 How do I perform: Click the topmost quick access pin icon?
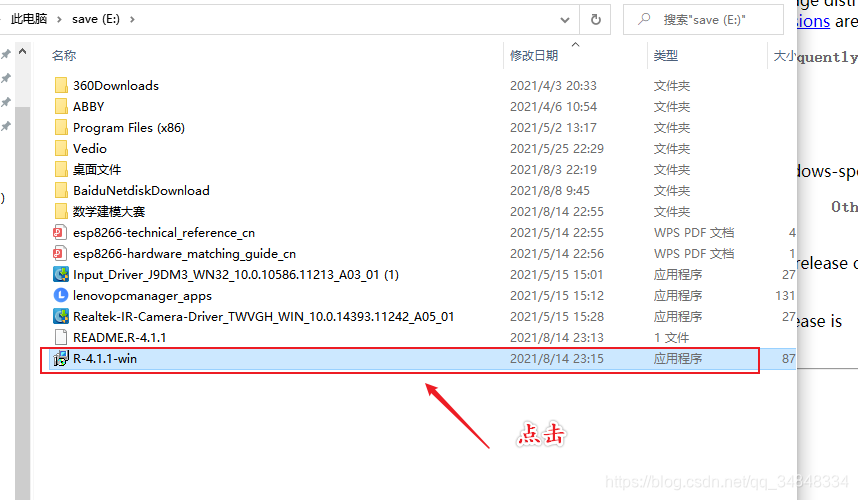(6, 54)
